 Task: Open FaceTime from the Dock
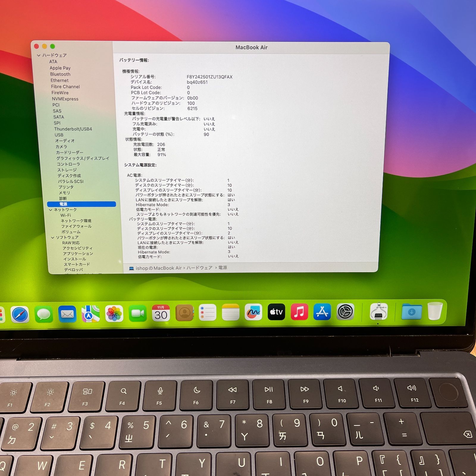[x=137, y=313]
